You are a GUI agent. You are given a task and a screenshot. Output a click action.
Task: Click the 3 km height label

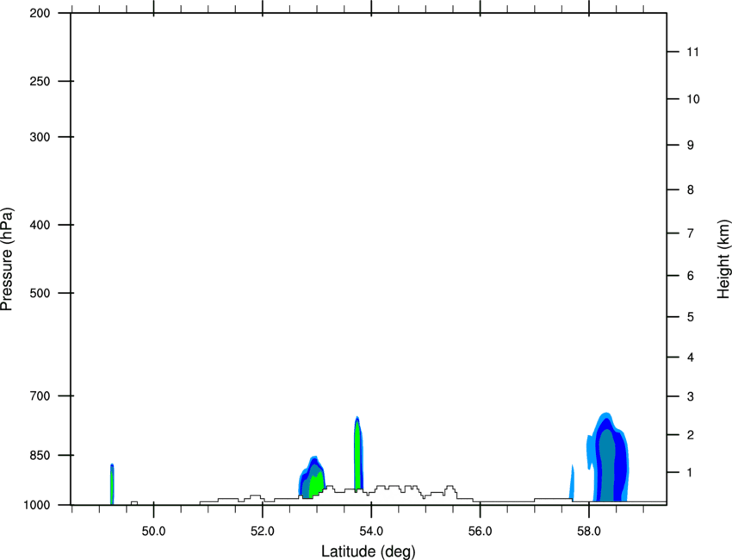pyautogui.click(x=691, y=396)
